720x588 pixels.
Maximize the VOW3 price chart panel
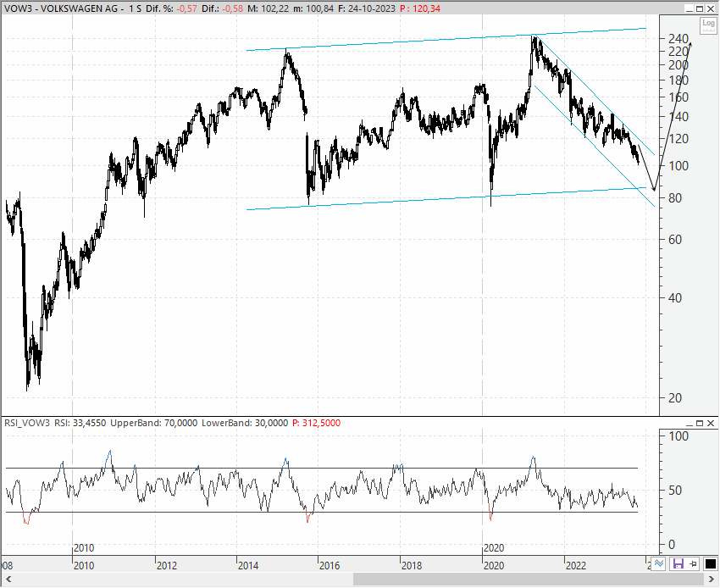700,8
